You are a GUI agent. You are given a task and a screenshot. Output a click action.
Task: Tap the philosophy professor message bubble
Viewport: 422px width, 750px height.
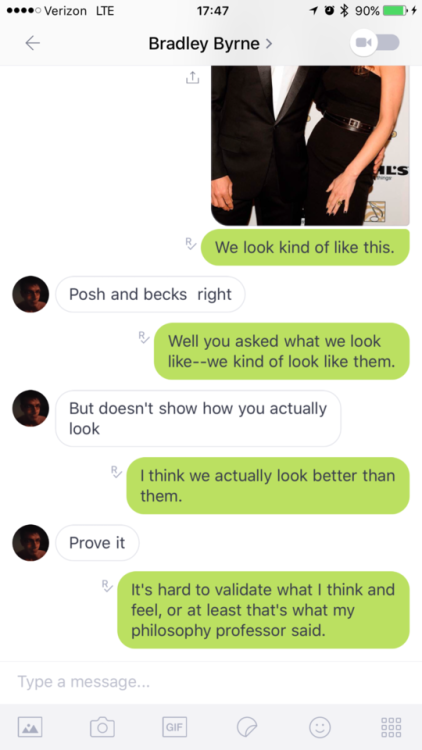(264, 610)
